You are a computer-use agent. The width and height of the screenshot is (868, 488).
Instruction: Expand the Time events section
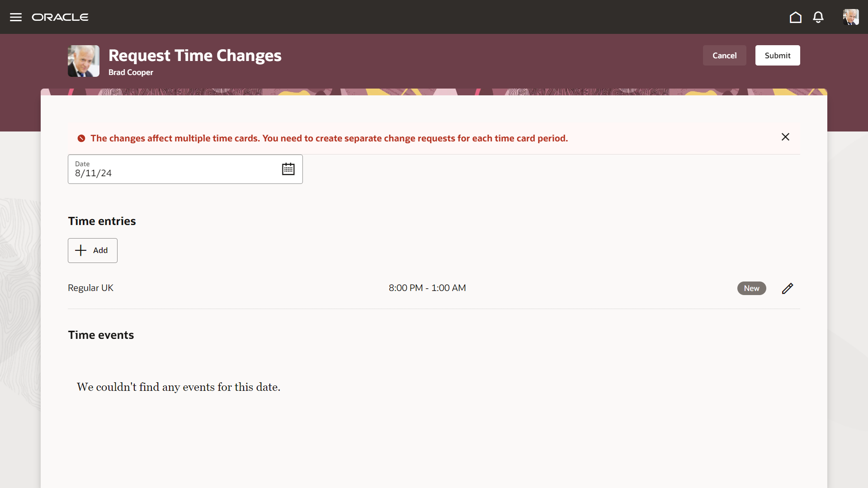coord(100,334)
